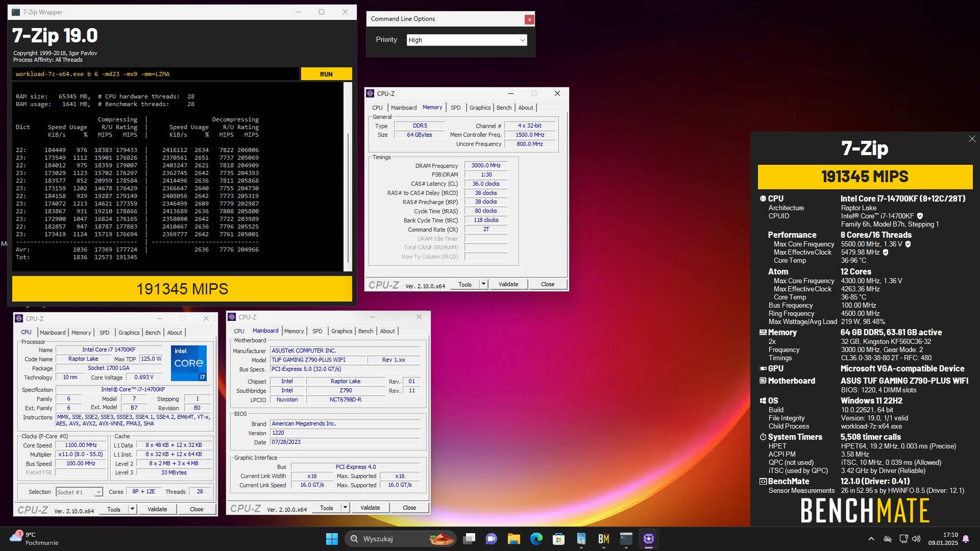Open Bench tab in Memory CPU-Z window
This screenshot has height=551, width=980.
[504, 108]
